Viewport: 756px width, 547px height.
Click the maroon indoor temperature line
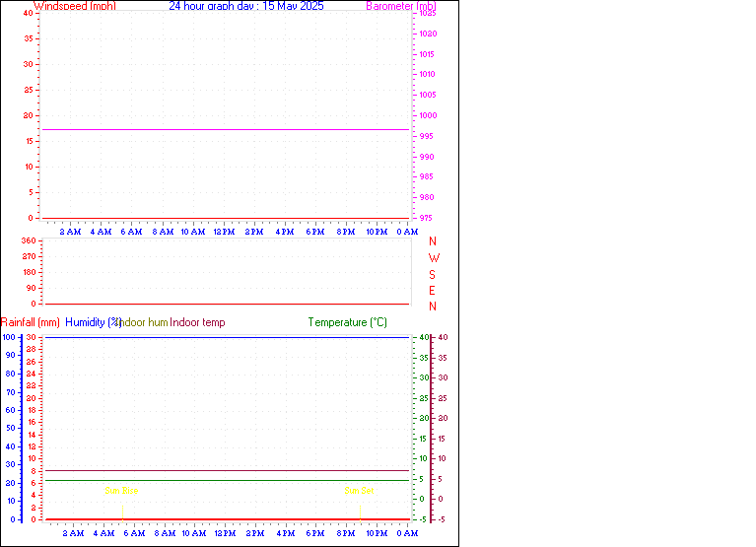tap(227, 470)
